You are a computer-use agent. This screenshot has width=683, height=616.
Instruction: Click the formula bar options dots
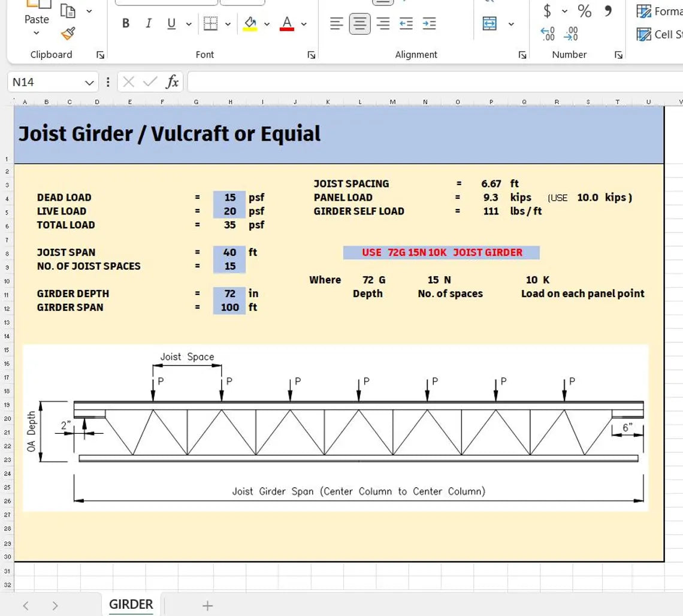click(108, 82)
